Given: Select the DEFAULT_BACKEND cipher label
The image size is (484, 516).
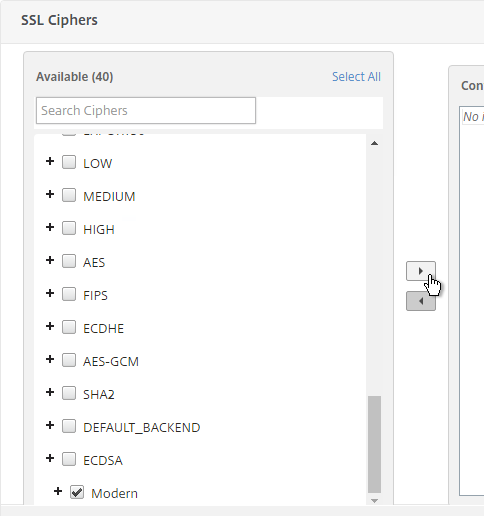Looking at the screenshot, I should click(x=142, y=428).
